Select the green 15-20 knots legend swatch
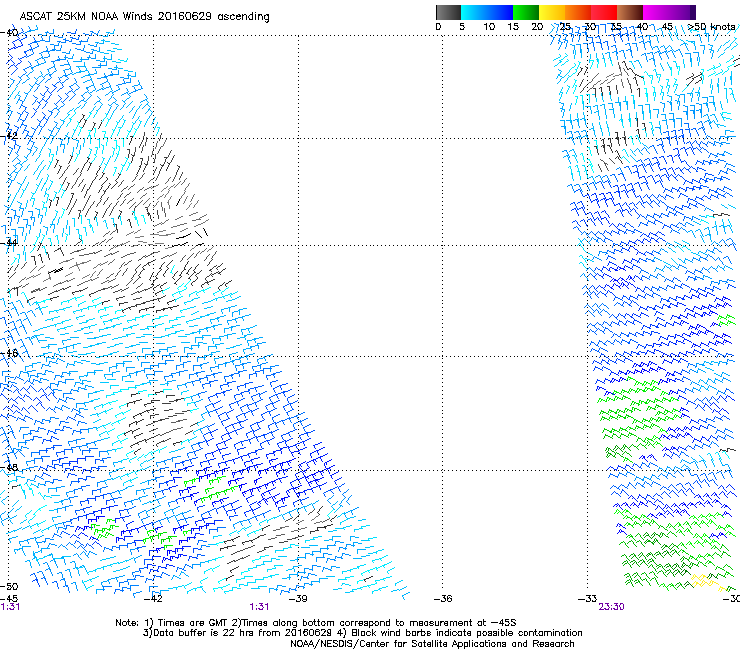 526,12
